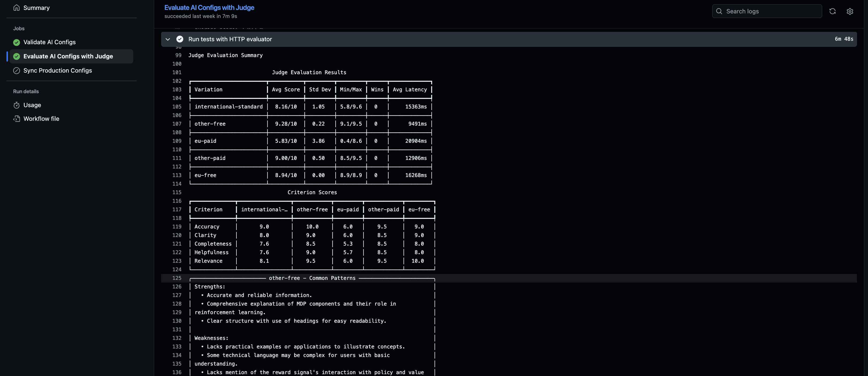Viewport: 868px width, 376px height.
Task: Open the Usage run details
Action: [32, 105]
